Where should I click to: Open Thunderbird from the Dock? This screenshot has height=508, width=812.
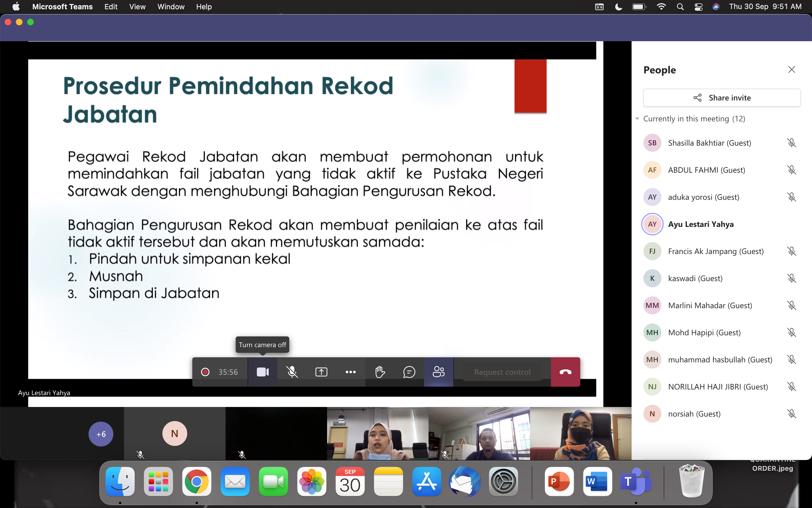pos(465,481)
